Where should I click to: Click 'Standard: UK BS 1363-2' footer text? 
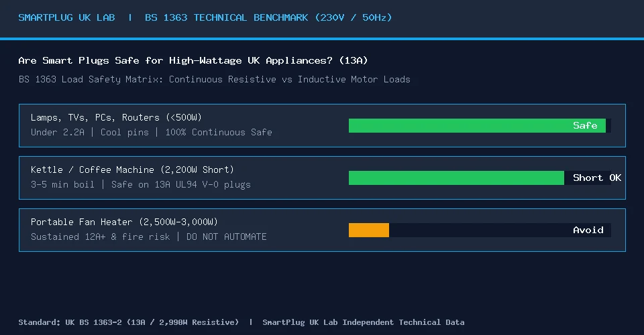coord(129,322)
